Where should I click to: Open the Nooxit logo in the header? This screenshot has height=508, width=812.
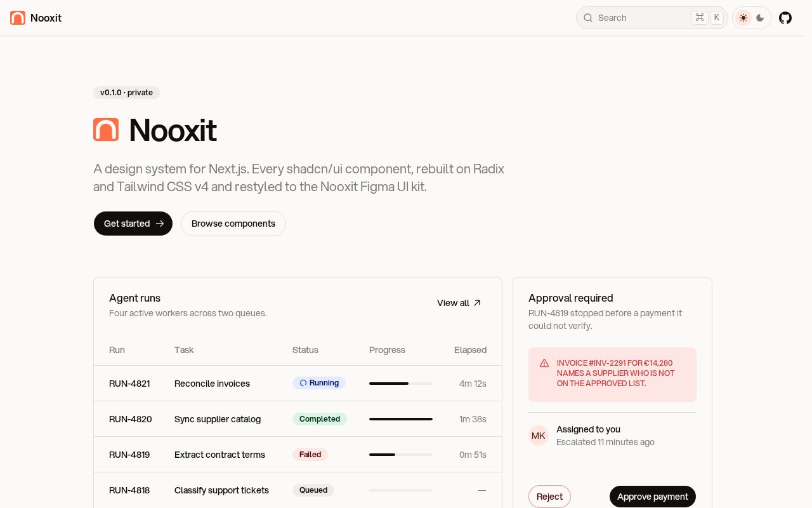click(18, 18)
